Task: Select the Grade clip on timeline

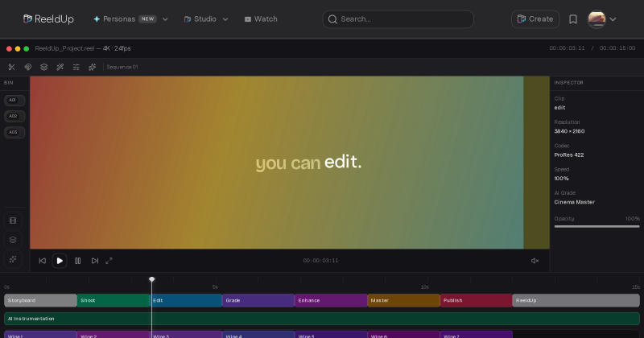Action: click(258, 300)
